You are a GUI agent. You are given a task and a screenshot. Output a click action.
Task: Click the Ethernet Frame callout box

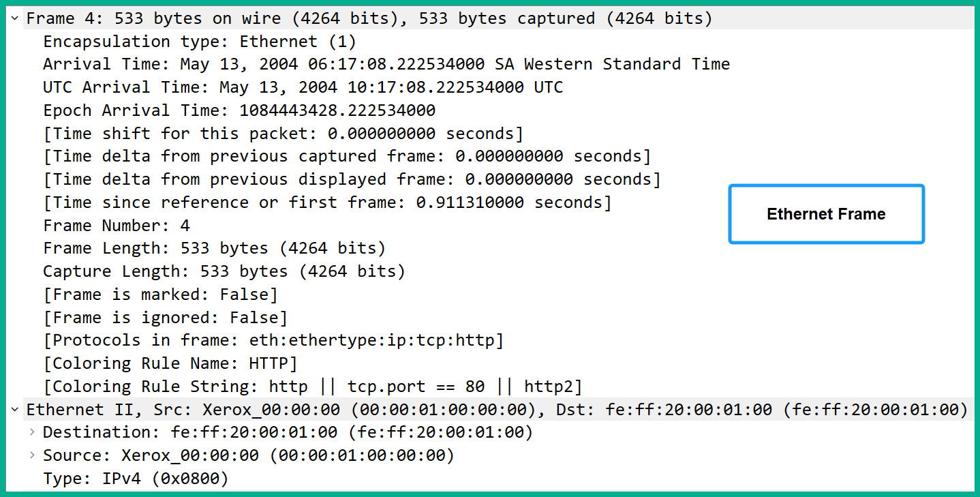pyautogui.click(x=826, y=213)
